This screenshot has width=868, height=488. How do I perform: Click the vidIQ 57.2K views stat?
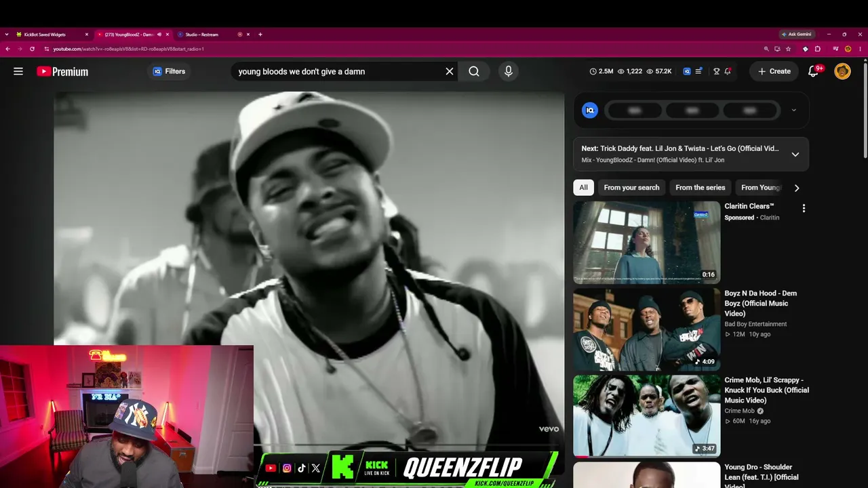click(x=659, y=71)
